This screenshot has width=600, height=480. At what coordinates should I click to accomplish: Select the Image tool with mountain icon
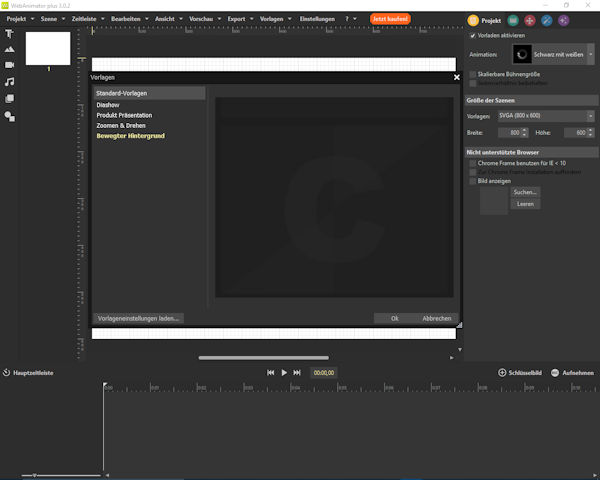tap(9, 49)
